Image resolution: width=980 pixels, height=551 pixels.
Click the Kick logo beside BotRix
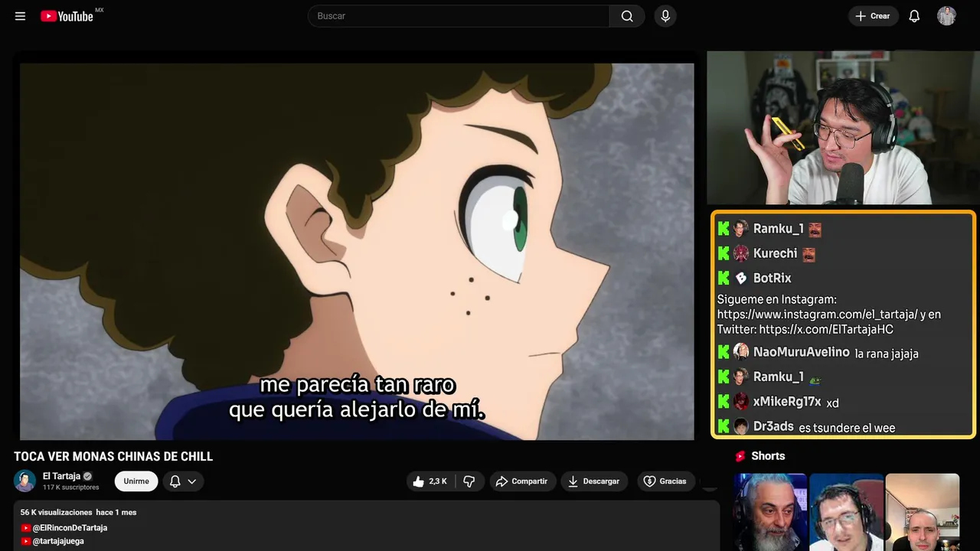point(724,278)
